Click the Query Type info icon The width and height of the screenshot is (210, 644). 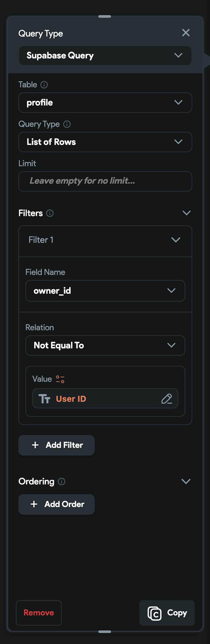coord(67,124)
